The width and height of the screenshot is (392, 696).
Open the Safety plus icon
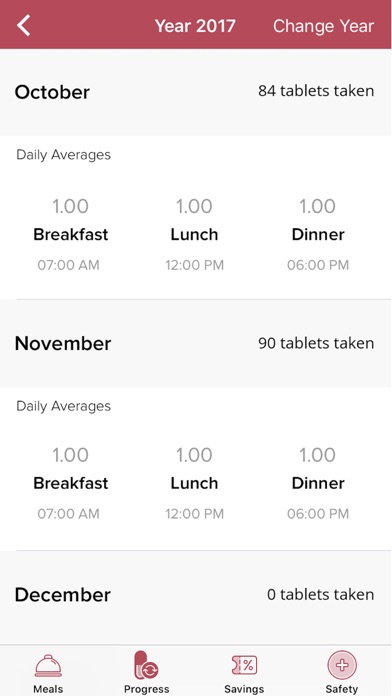point(342,665)
